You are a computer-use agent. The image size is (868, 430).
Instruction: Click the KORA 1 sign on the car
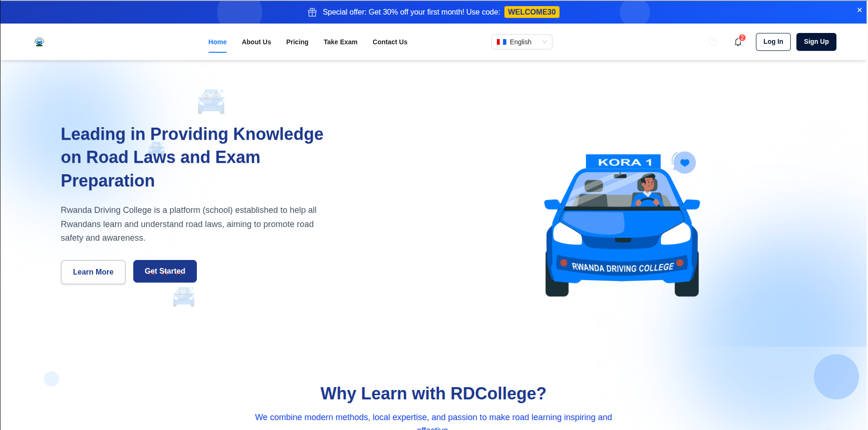pos(623,162)
